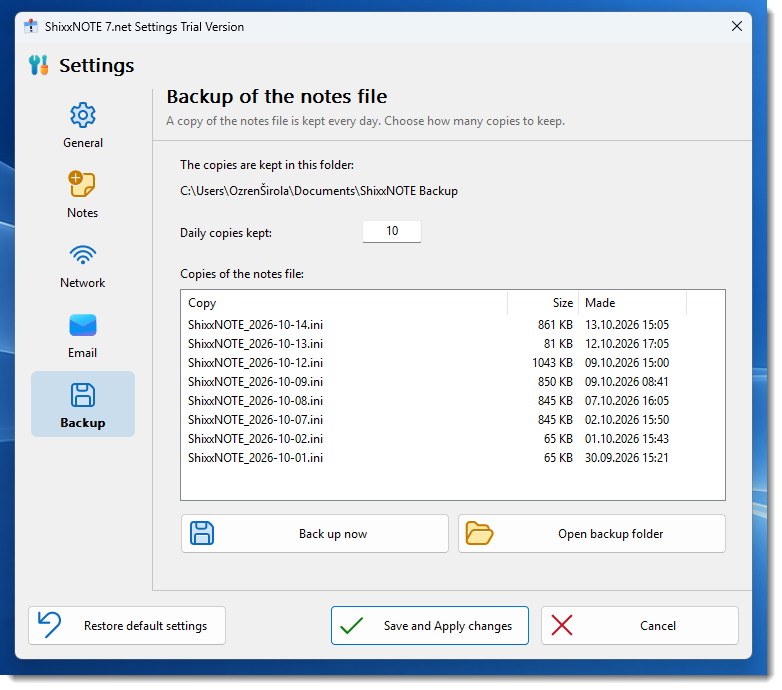This screenshot has width=782, height=690.
Task: Click the Settings tools icon in header
Action: pos(38,65)
